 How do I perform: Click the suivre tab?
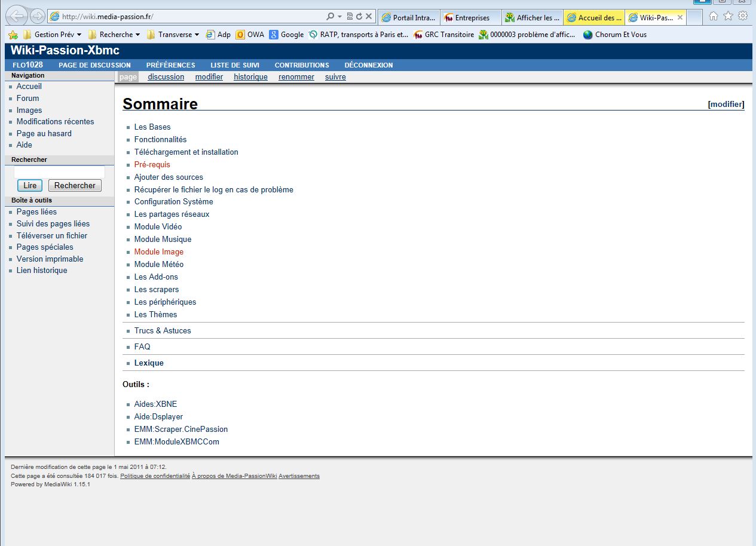(x=335, y=76)
